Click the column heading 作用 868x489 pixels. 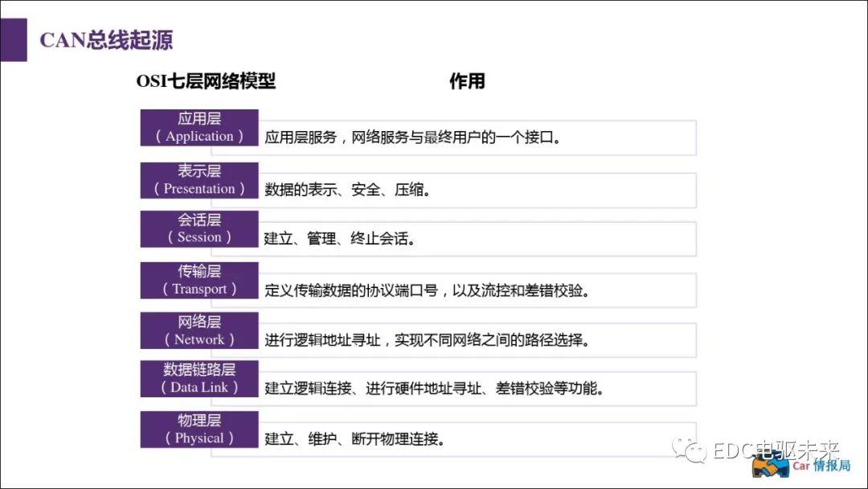(x=467, y=81)
